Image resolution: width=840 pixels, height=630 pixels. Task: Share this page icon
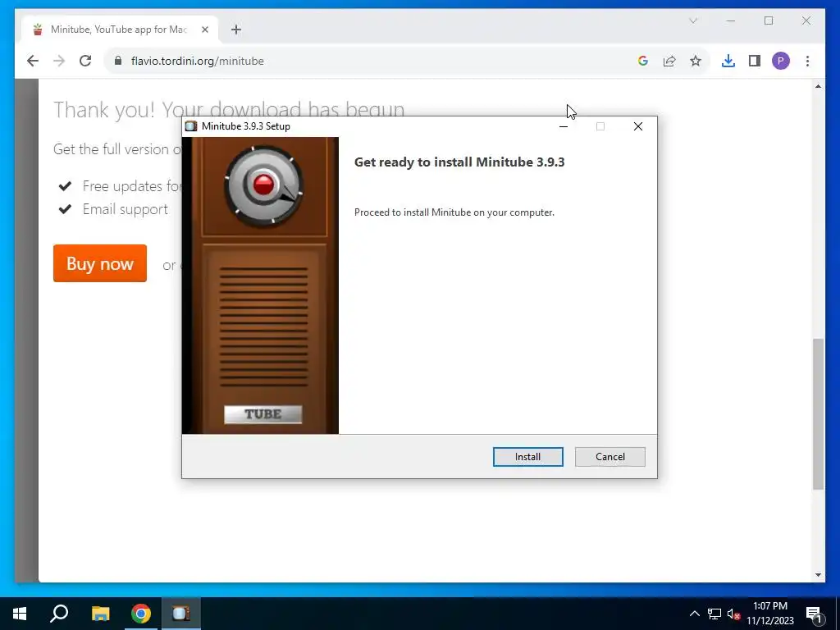(669, 61)
